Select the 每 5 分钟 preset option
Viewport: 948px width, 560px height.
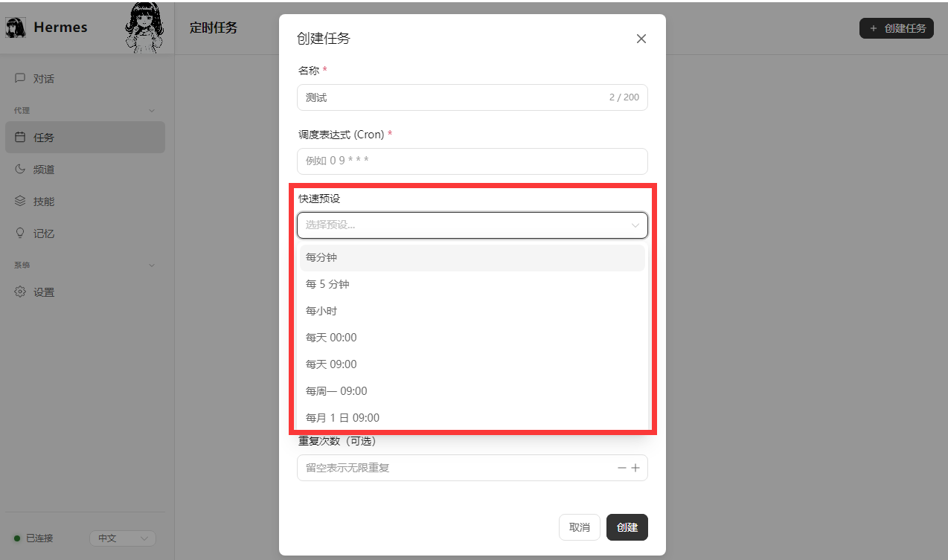473,284
